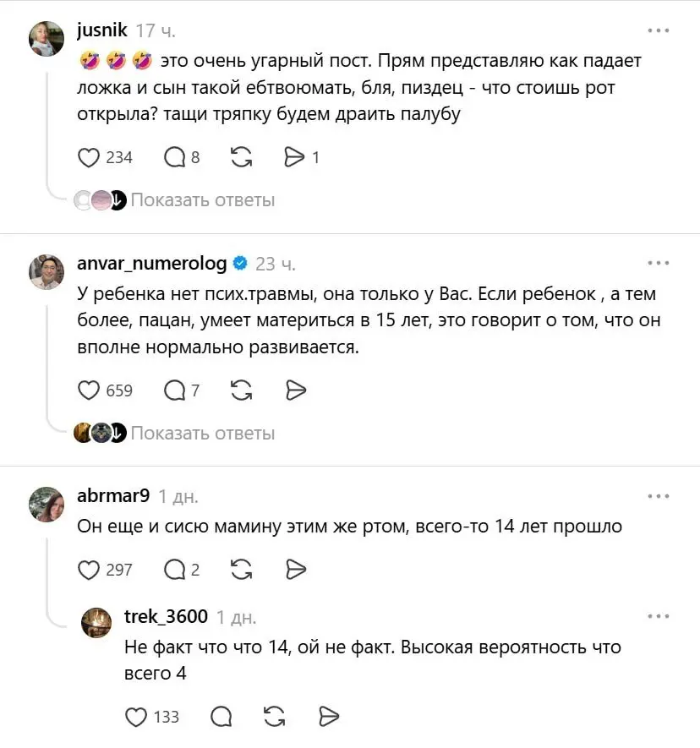Reply to abrmar9's comment via bubble icon
Screen dimensions: 700x748
coord(175,570)
